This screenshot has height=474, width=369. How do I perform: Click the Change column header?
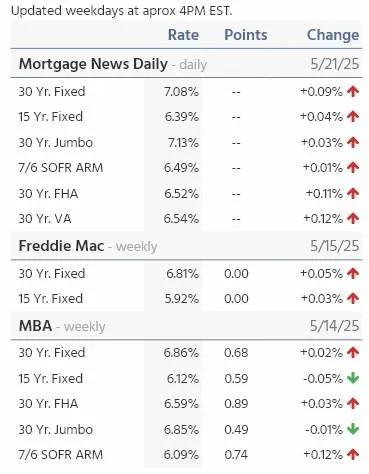[333, 35]
